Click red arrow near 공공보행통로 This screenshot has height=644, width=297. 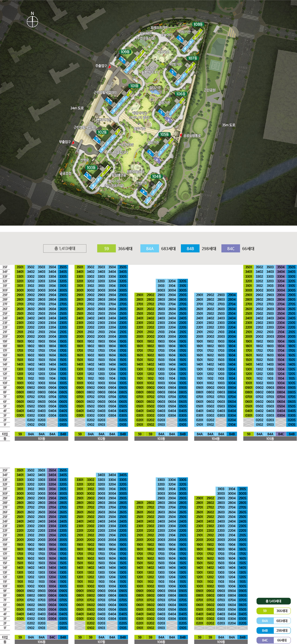(x=181, y=135)
